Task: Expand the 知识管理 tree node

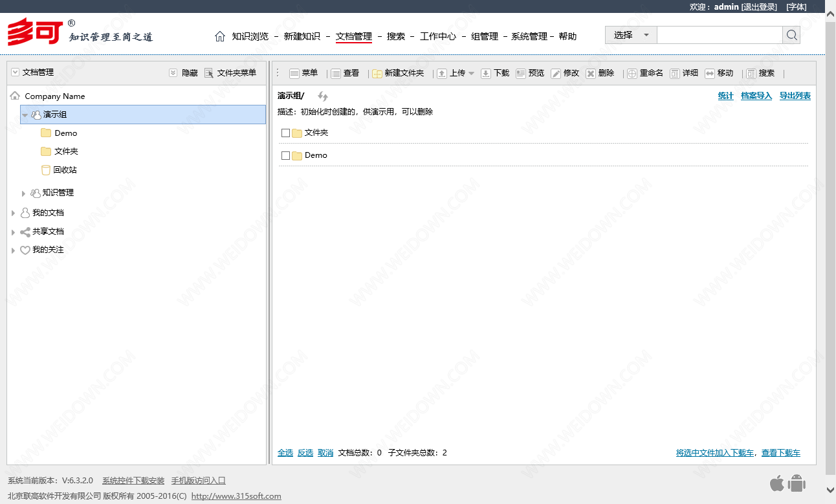Action: [24, 193]
